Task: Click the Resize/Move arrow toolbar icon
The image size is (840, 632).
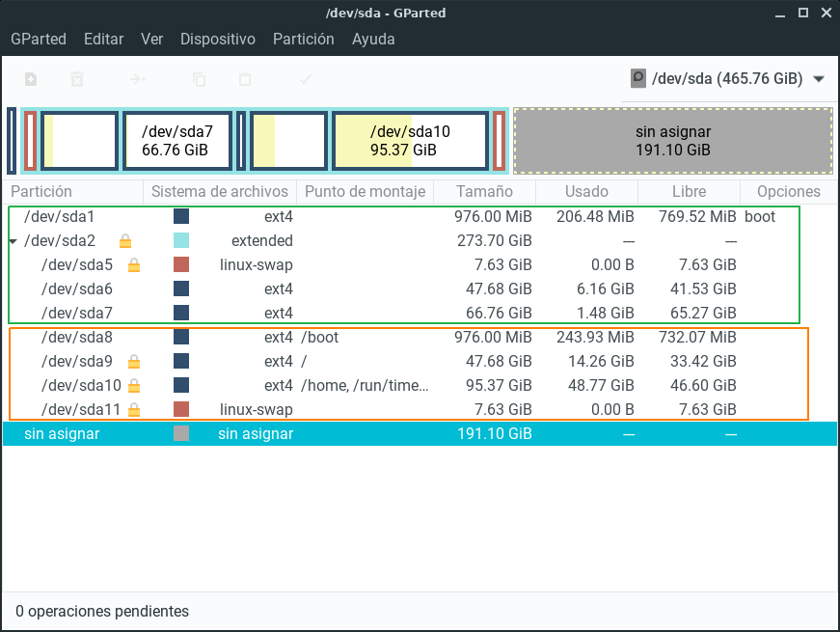Action: tap(138, 79)
